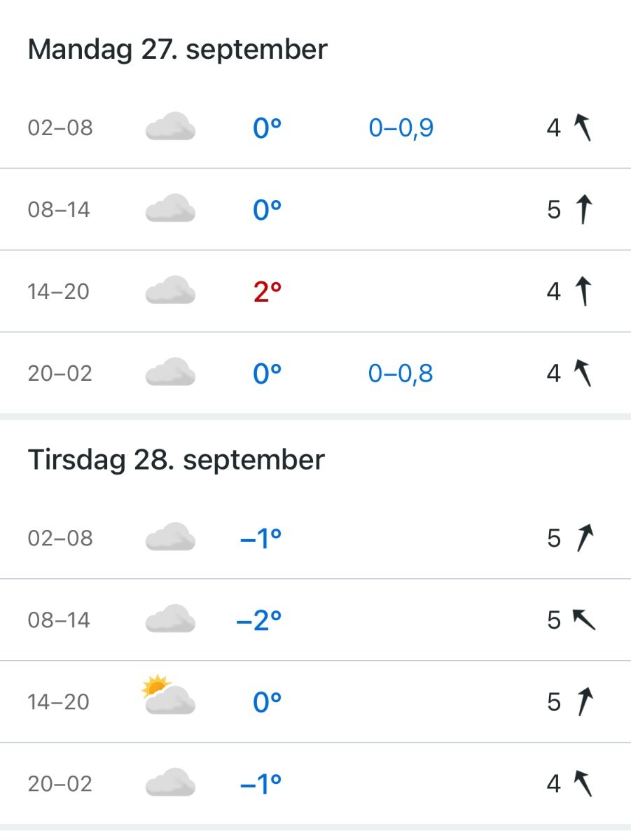The image size is (631, 840).
Task: Tap the −2° temperature on Tuesday
Action: (259, 620)
